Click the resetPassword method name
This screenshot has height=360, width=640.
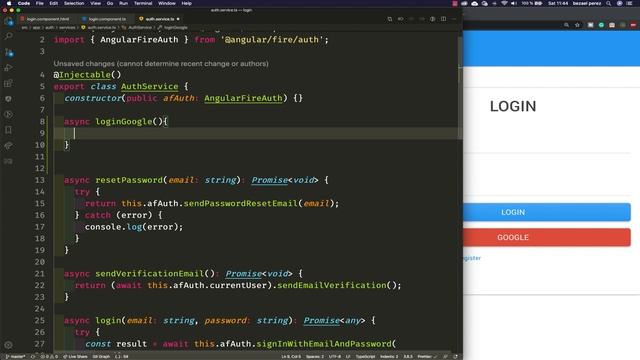[129, 180]
